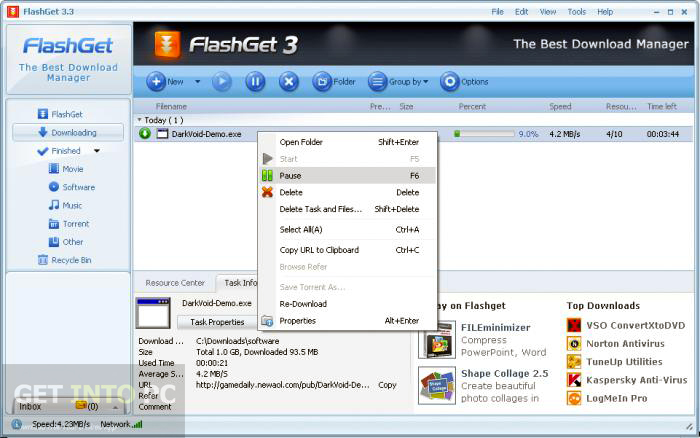Click the LogMeIn Pro icon
The image size is (700, 438).
pos(574,398)
